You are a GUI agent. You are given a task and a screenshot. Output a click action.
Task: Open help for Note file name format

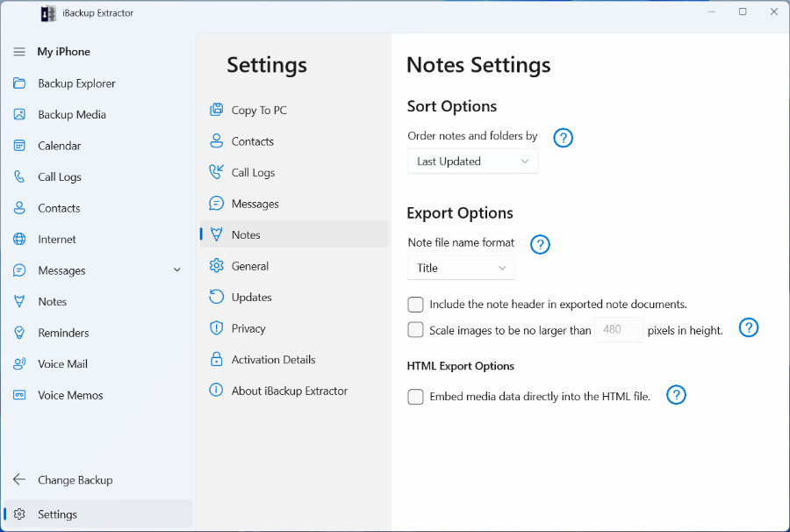tap(540, 244)
